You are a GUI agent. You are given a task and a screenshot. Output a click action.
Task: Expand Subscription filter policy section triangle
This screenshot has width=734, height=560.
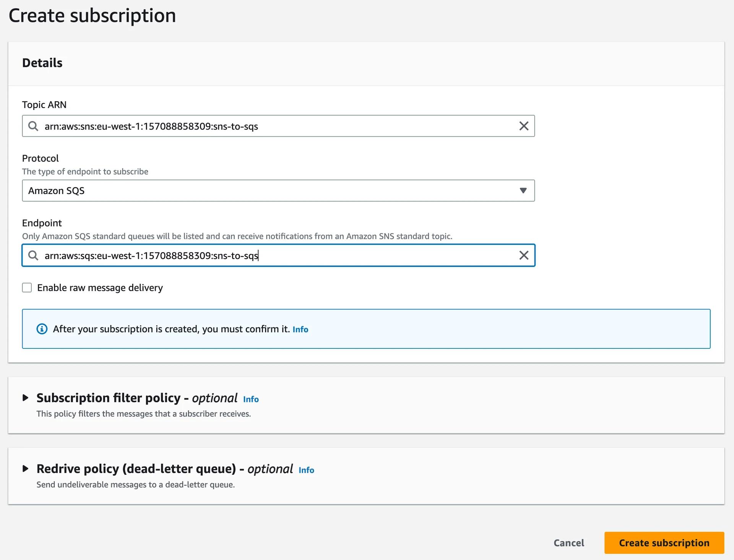tap(25, 398)
